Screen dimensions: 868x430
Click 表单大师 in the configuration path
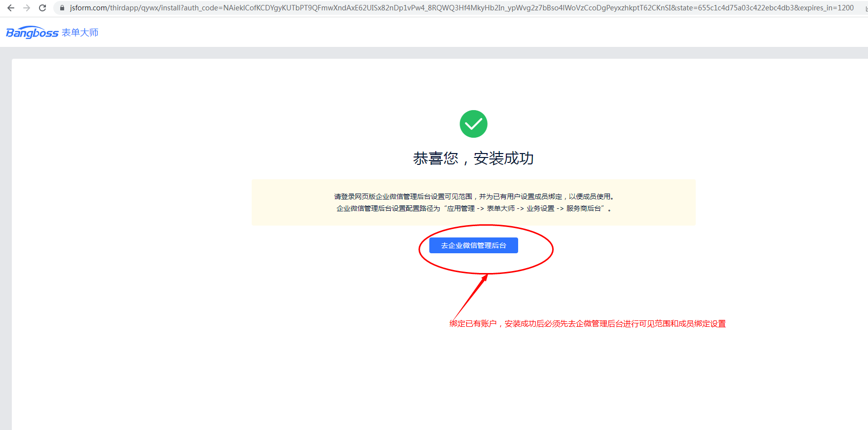500,209
